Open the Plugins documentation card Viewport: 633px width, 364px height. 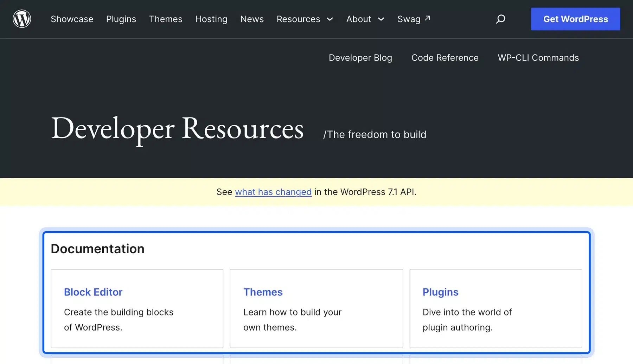[496, 308]
